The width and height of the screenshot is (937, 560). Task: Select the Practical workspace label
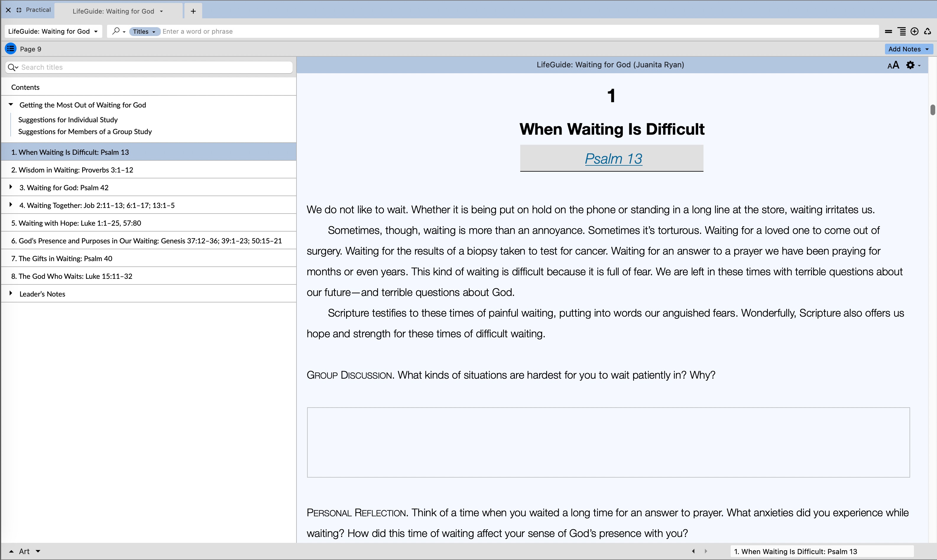tap(38, 10)
